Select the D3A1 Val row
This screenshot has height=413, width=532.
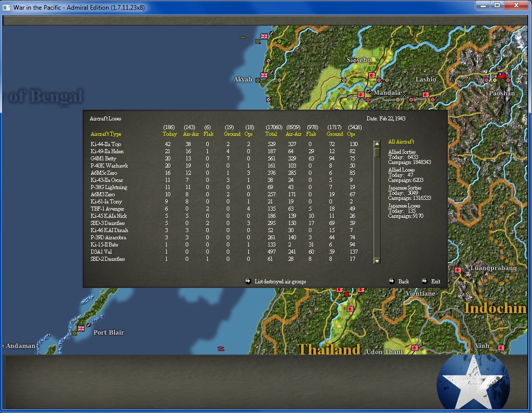(x=224, y=252)
